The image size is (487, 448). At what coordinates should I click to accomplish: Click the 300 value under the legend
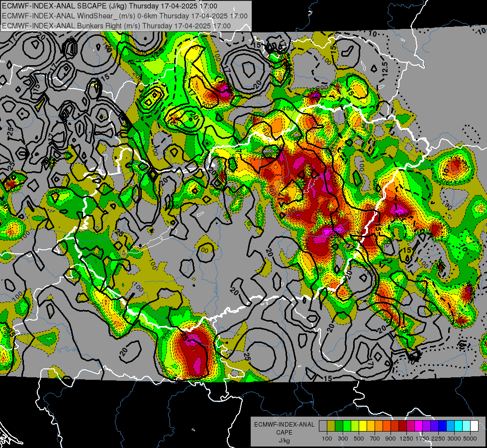coord(343,439)
